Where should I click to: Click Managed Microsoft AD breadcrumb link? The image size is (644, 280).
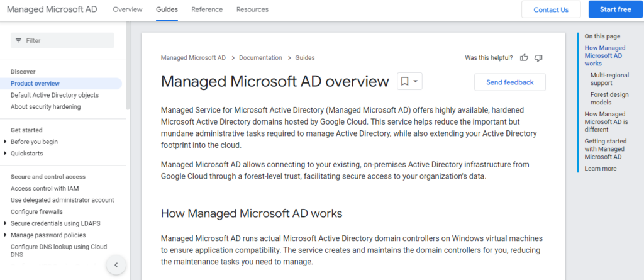click(193, 57)
